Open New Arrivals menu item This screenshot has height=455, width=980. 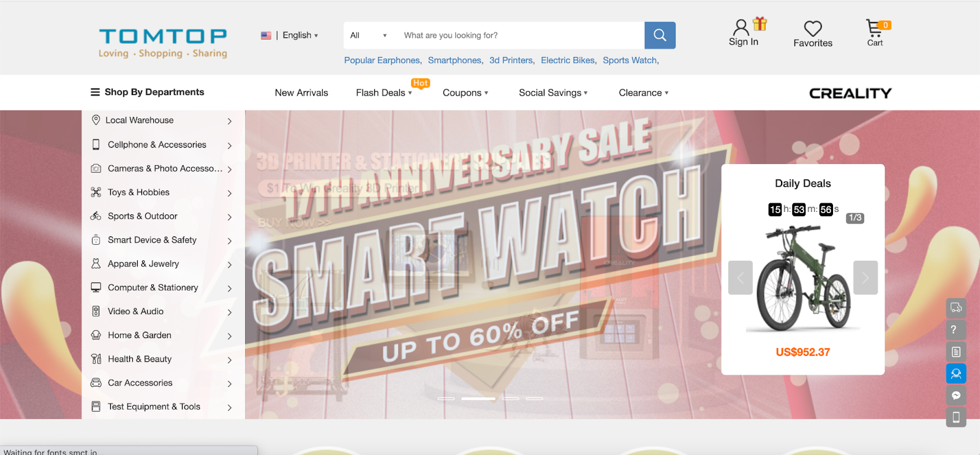coord(301,92)
